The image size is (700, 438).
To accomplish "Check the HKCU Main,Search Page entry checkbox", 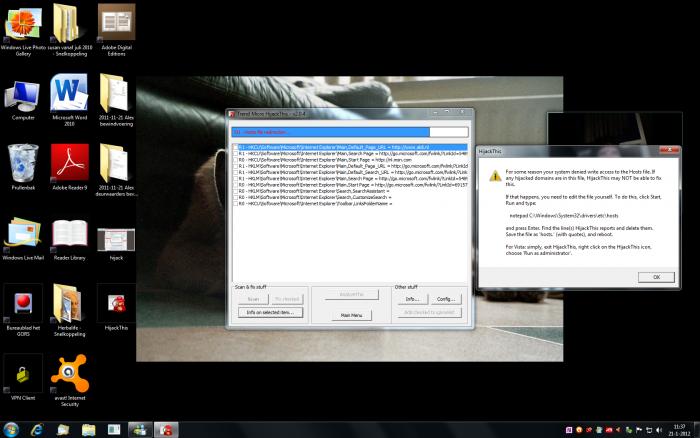I will tap(235, 153).
